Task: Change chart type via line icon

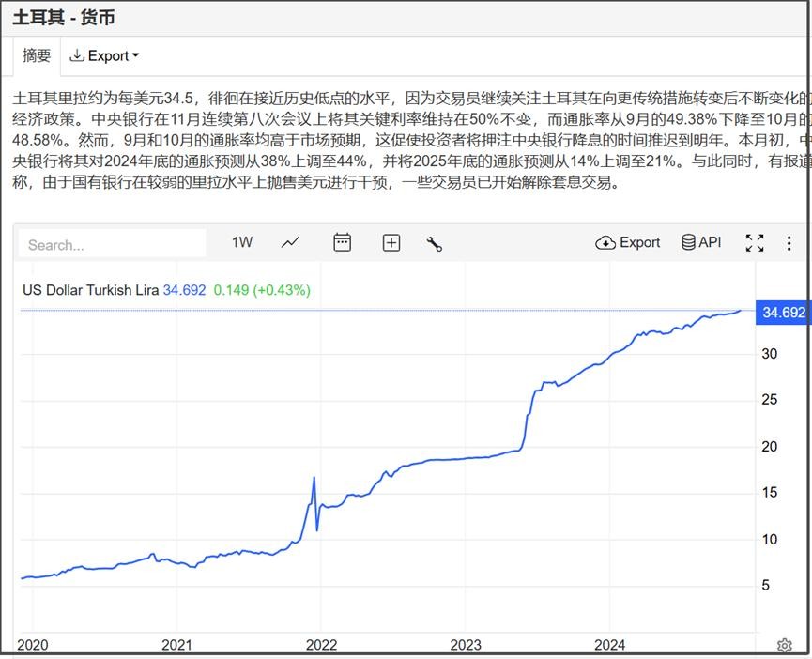Action: [x=290, y=242]
